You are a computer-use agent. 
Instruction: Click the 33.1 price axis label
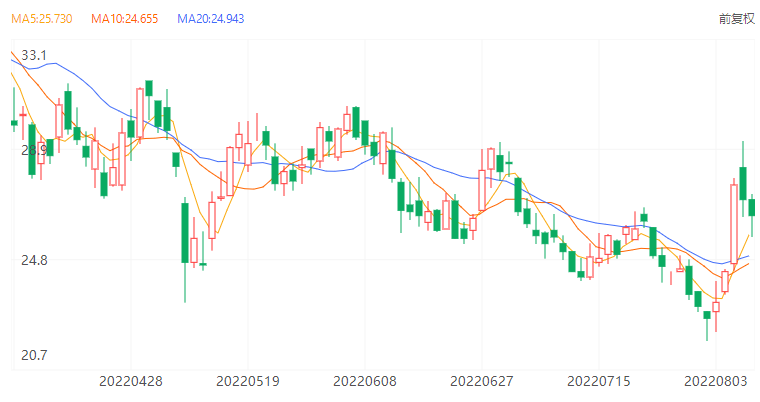tap(34, 55)
